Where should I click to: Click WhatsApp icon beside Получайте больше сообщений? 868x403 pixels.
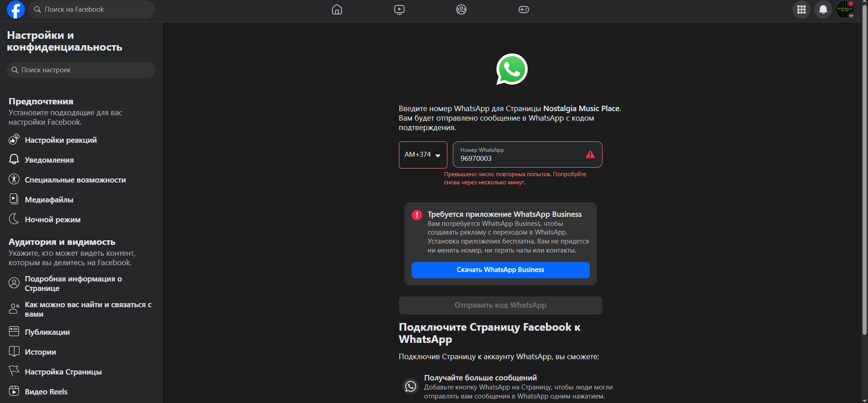[411, 387]
